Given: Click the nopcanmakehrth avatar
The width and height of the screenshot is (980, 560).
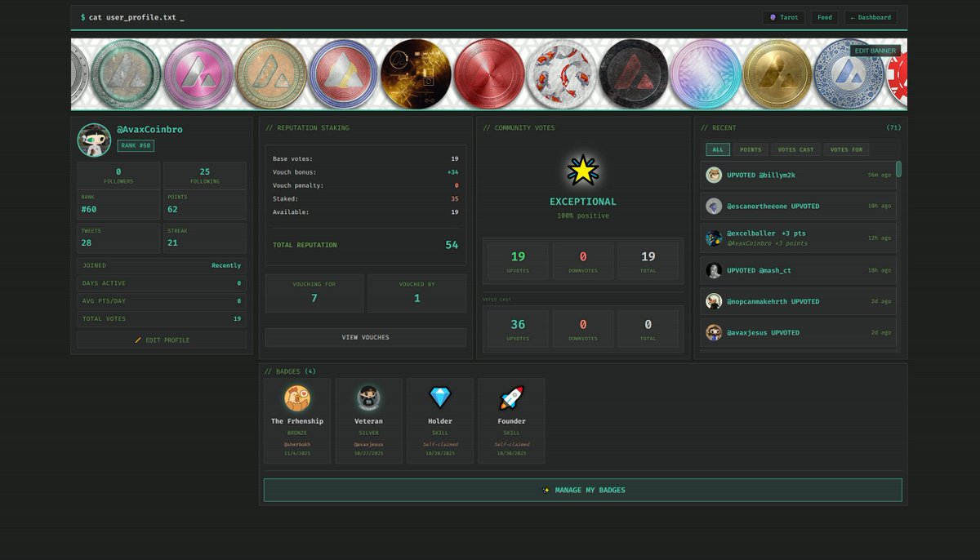Looking at the screenshot, I should tap(714, 301).
